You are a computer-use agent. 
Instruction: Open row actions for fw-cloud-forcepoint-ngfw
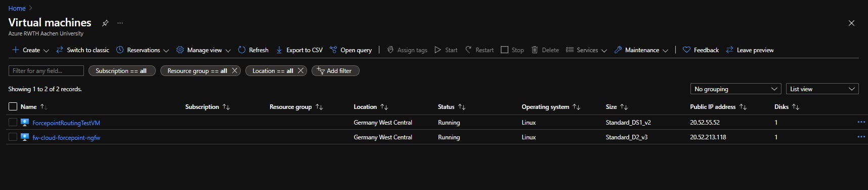pyautogui.click(x=861, y=137)
